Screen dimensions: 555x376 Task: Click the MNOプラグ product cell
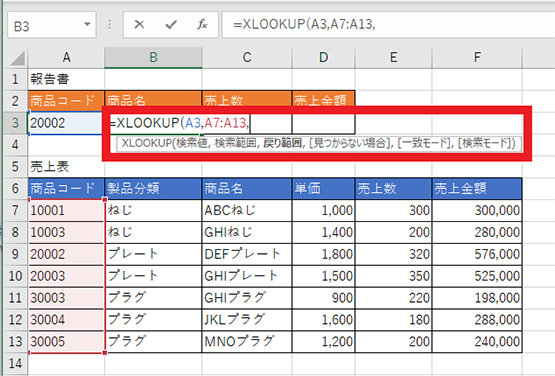[247, 341]
